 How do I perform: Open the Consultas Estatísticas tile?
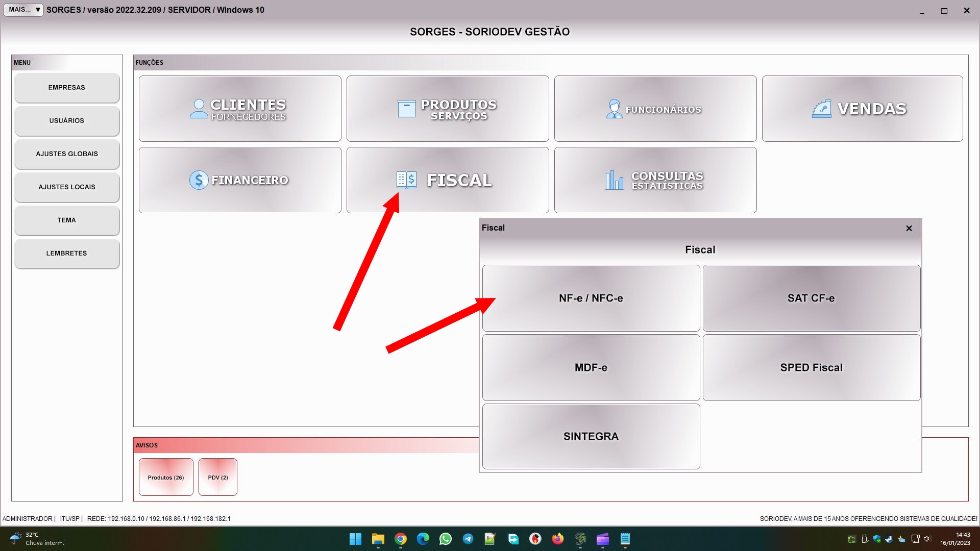655,180
